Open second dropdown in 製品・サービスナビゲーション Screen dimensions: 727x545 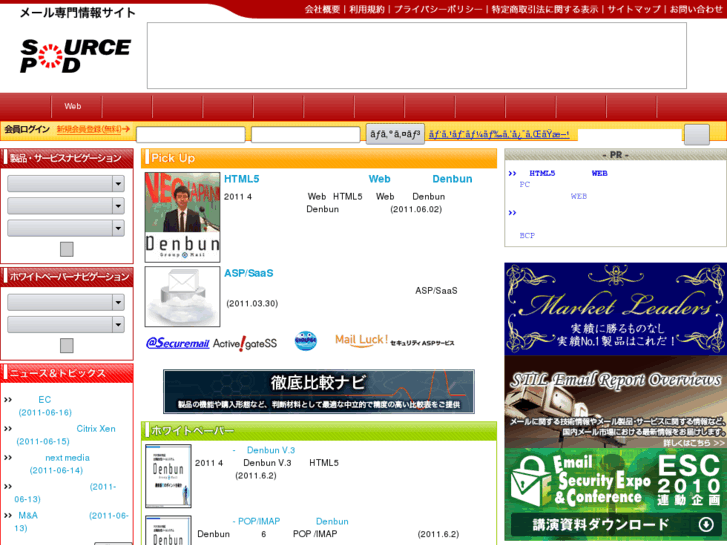click(66, 206)
